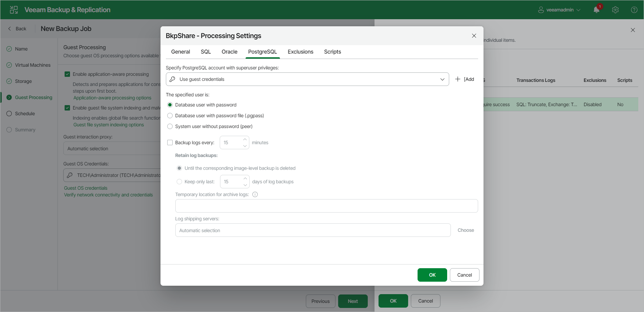This screenshot has height=312, width=644.
Task: Enable the Backup logs every checkbox
Action: click(170, 143)
